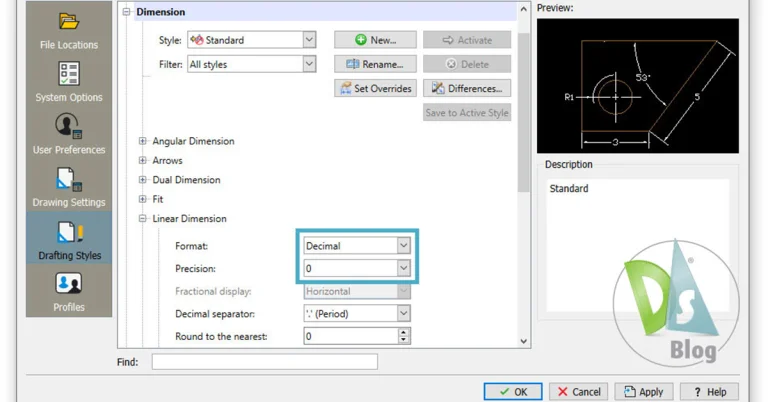Increase the Round to the nearest value
The width and height of the screenshot is (768, 402).
pos(404,333)
